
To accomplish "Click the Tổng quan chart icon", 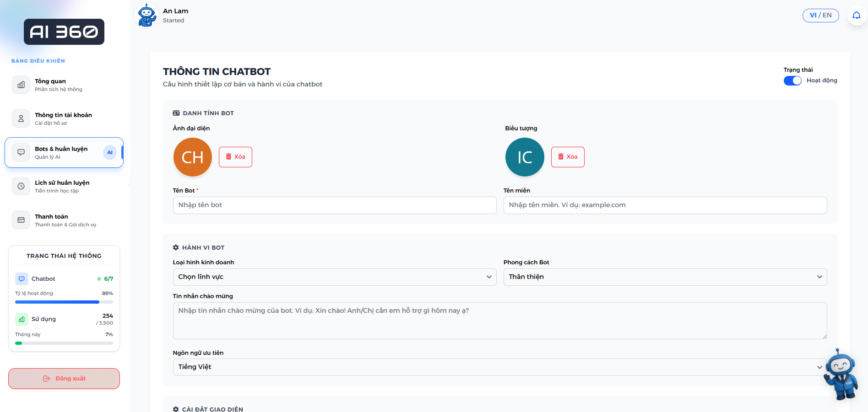I will pos(21,85).
